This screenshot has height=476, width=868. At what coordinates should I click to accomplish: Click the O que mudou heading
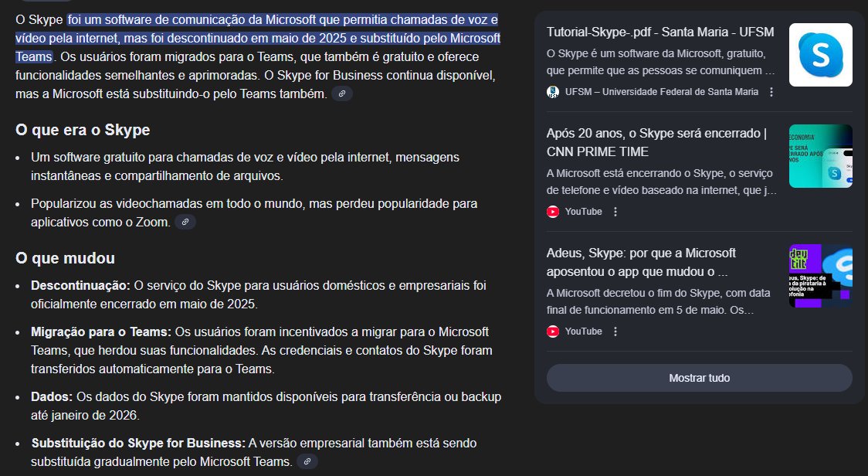(66, 258)
